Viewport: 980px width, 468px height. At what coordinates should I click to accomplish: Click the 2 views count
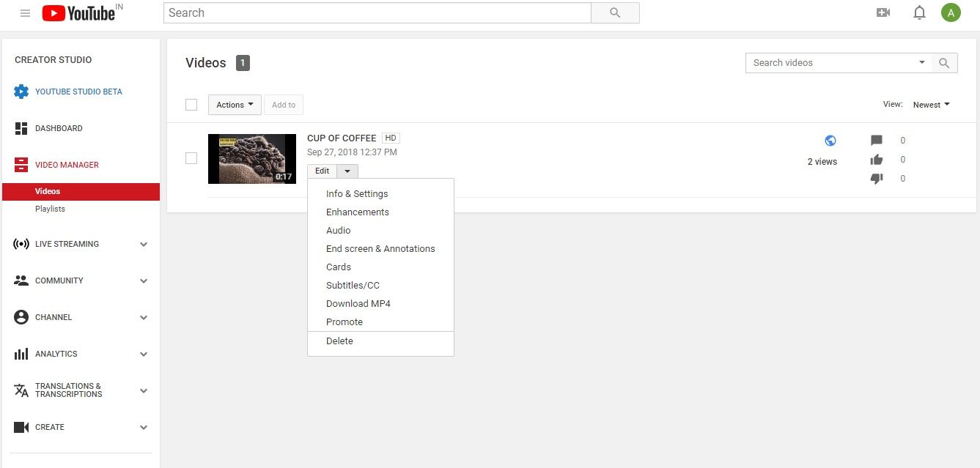(x=822, y=162)
